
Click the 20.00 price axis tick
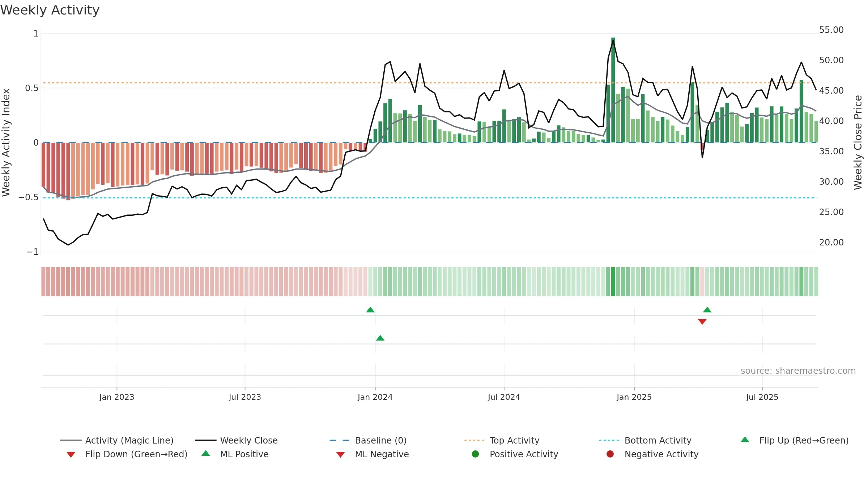831,242
